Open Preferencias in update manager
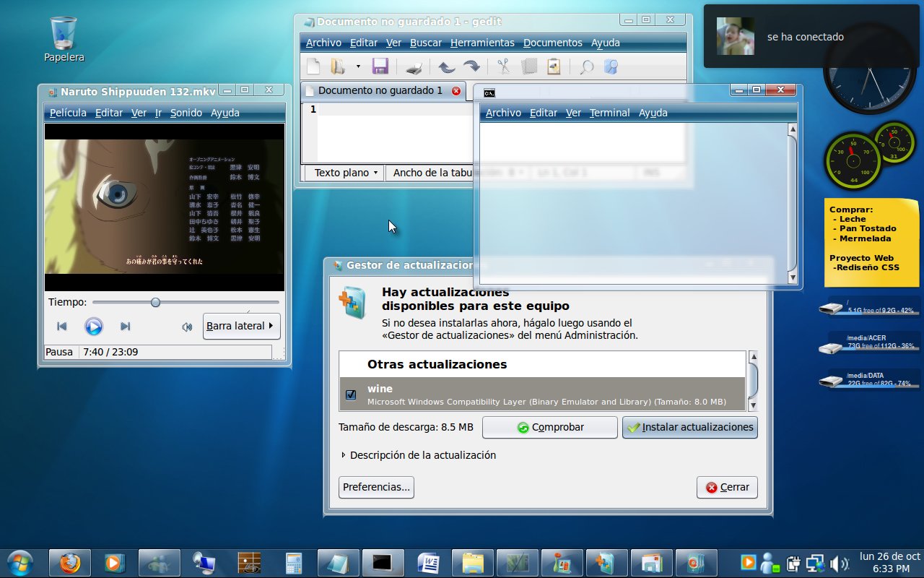Screen dimensions: 924x578 pyautogui.click(x=376, y=487)
